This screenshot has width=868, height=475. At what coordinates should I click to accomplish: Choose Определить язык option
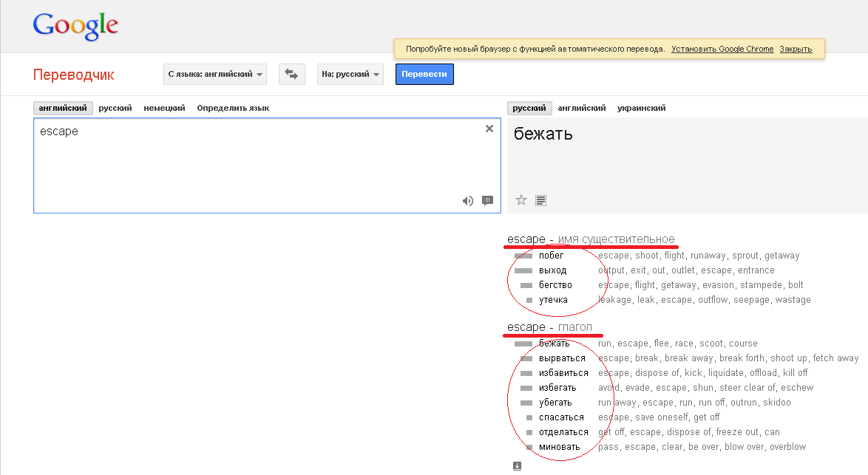233,108
